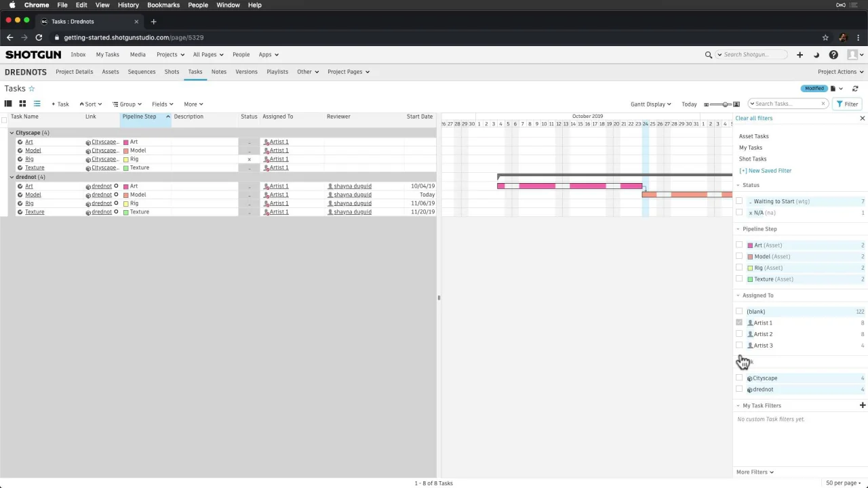
Task: Click the Shotgun logo
Action: (x=33, y=55)
